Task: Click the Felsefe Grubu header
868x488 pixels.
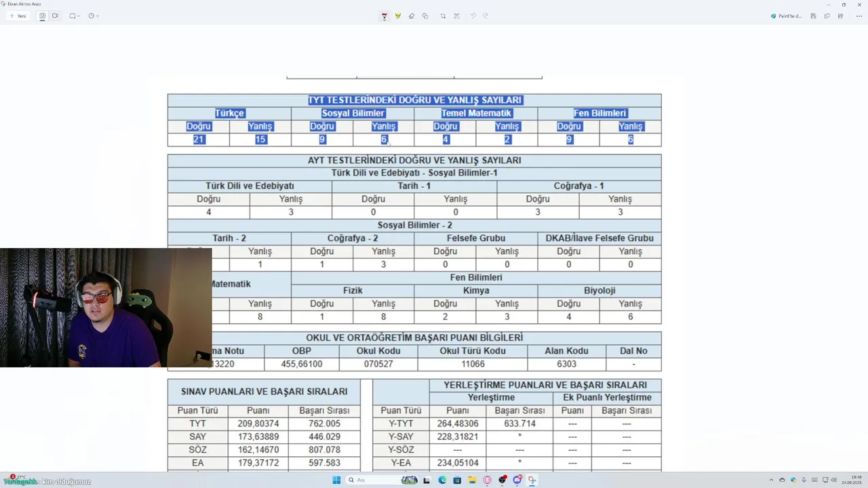Action: tap(476, 238)
